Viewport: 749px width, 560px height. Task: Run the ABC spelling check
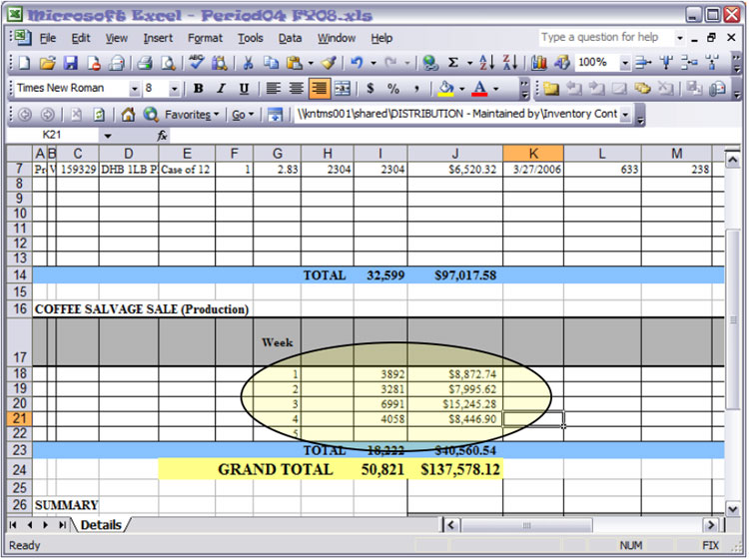pyautogui.click(x=196, y=63)
